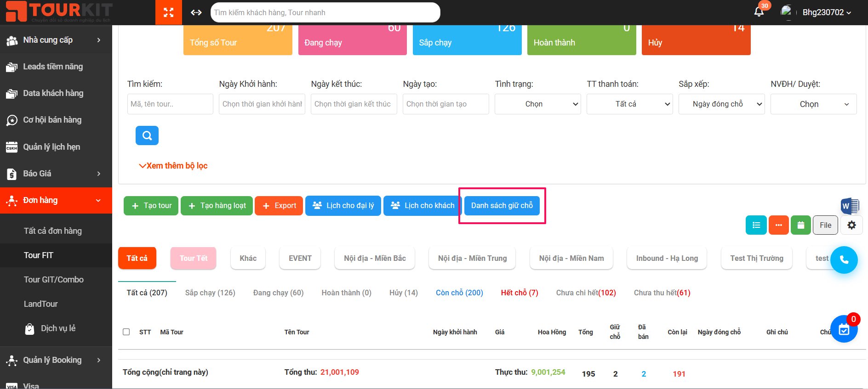Filter by Tour Tết category
Screen dimensions: 868x389
[x=193, y=258]
